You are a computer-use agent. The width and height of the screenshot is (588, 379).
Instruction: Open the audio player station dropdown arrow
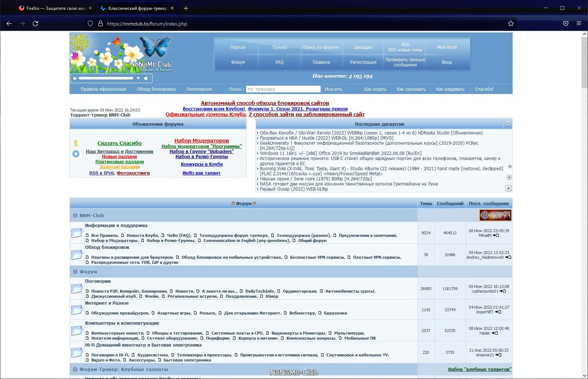138,78
